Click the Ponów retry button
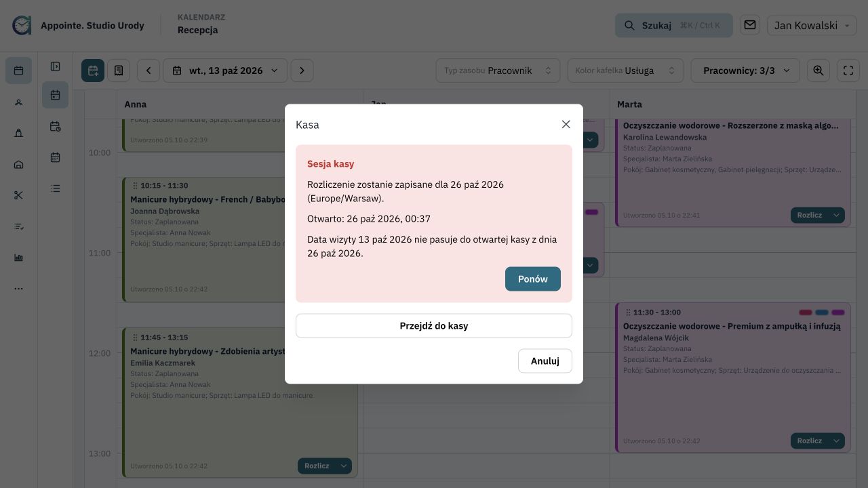Screen dimensions: 868x488 pos(533,279)
